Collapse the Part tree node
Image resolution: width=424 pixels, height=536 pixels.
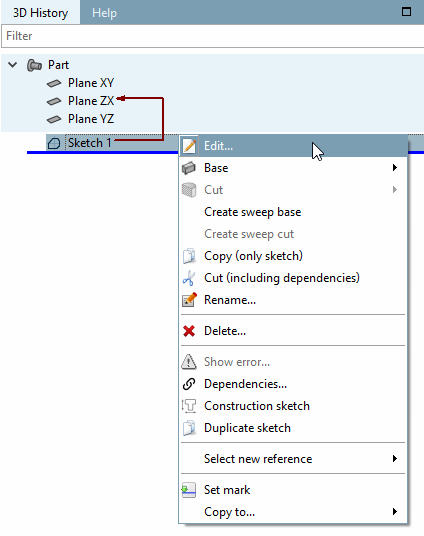point(13,65)
